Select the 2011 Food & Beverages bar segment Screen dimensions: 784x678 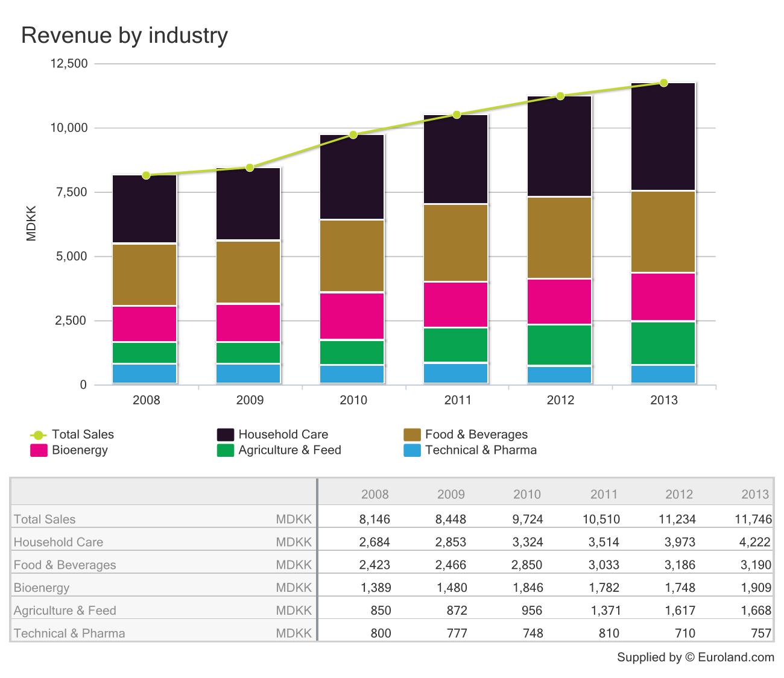[x=457, y=243]
